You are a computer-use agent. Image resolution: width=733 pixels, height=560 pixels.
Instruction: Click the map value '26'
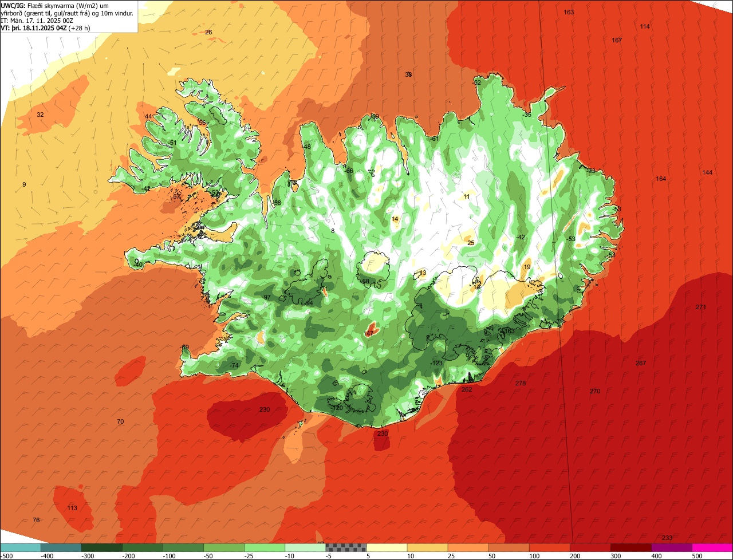point(208,33)
